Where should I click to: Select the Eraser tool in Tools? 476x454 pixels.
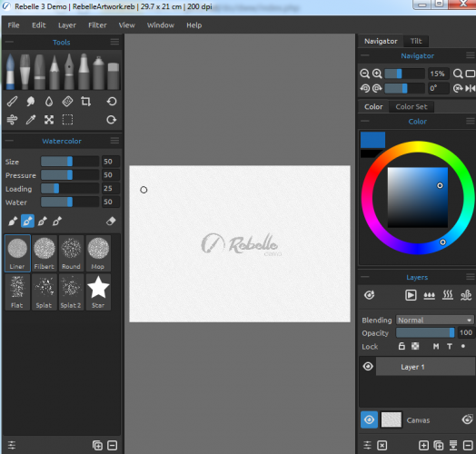tap(114, 76)
